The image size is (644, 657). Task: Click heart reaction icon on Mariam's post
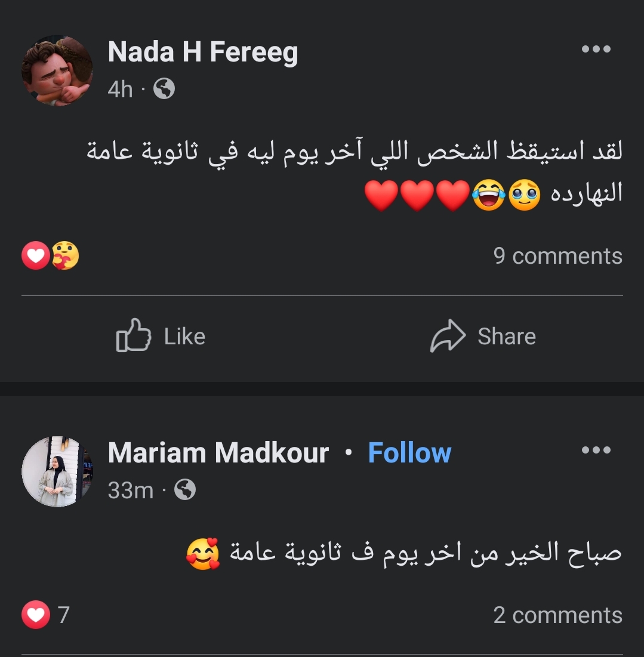tap(36, 615)
